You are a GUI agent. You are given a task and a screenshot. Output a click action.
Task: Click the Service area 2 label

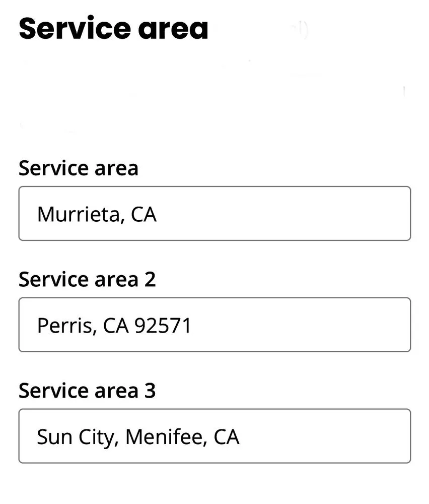tap(88, 279)
